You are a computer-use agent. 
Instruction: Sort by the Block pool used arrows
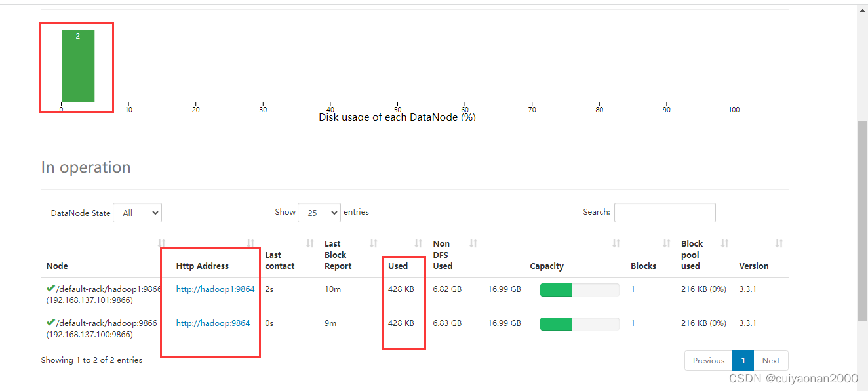(724, 243)
